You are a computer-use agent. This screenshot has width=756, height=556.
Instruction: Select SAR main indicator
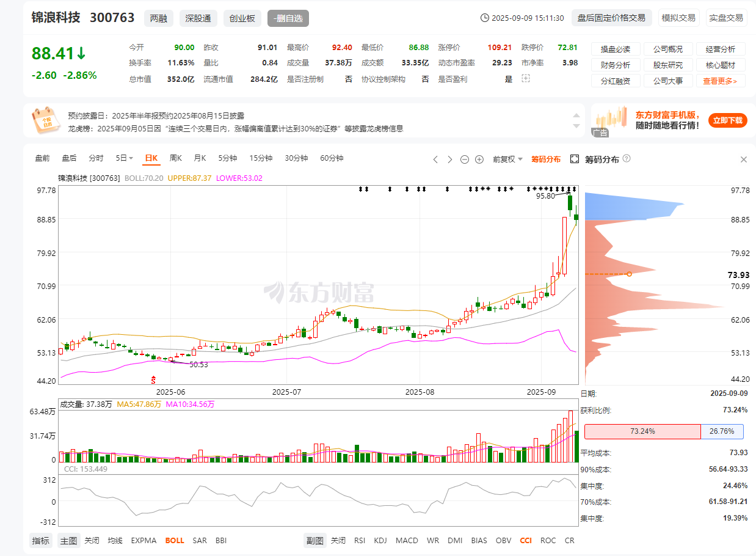[200, 541]
